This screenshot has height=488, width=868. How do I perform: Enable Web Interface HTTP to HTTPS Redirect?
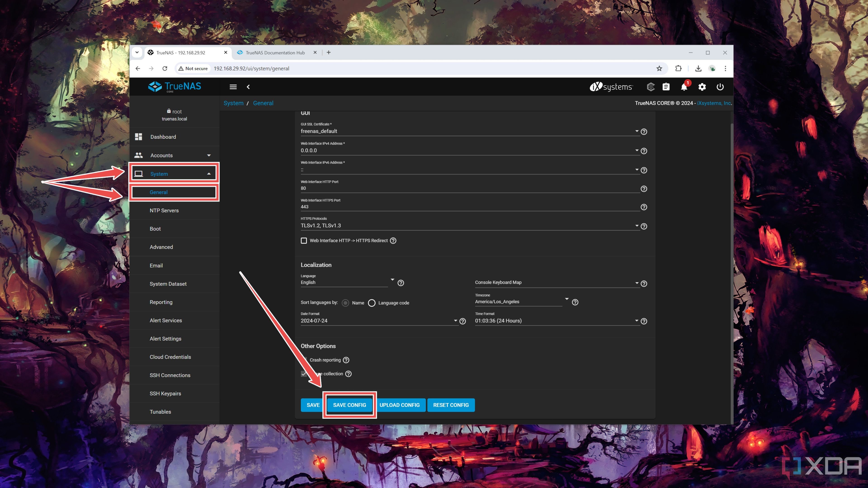click(x=304, y=240)
